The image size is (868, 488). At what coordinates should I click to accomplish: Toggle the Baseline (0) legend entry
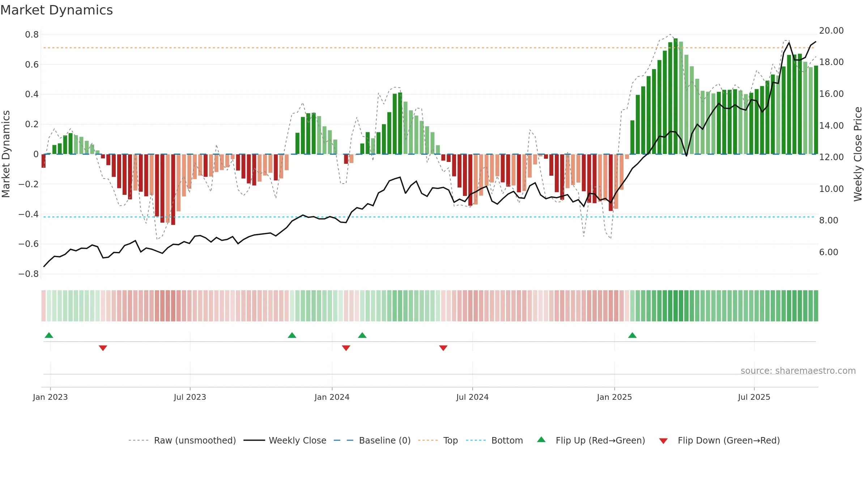(372, 440)
